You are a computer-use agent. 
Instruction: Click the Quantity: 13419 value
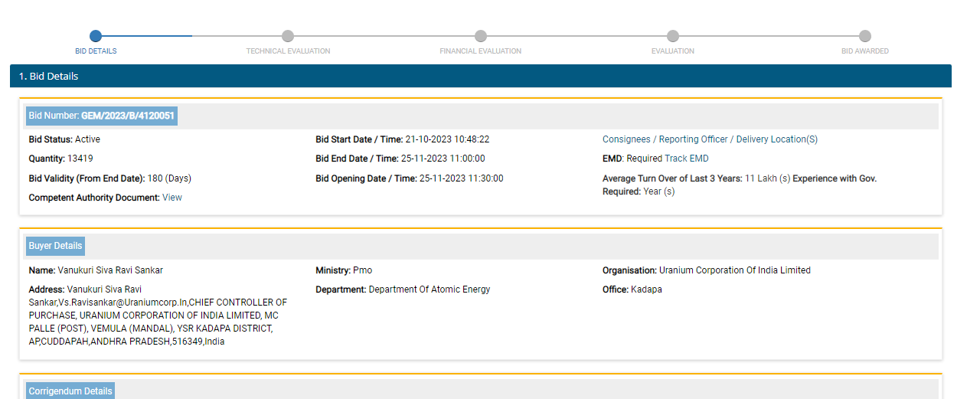[61, 159]
